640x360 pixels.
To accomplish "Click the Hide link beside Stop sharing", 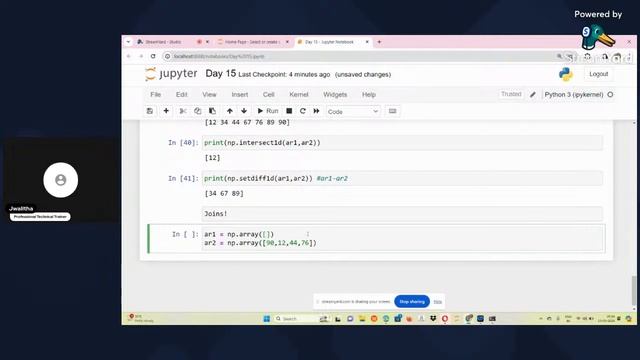I will tap(438, 302).
